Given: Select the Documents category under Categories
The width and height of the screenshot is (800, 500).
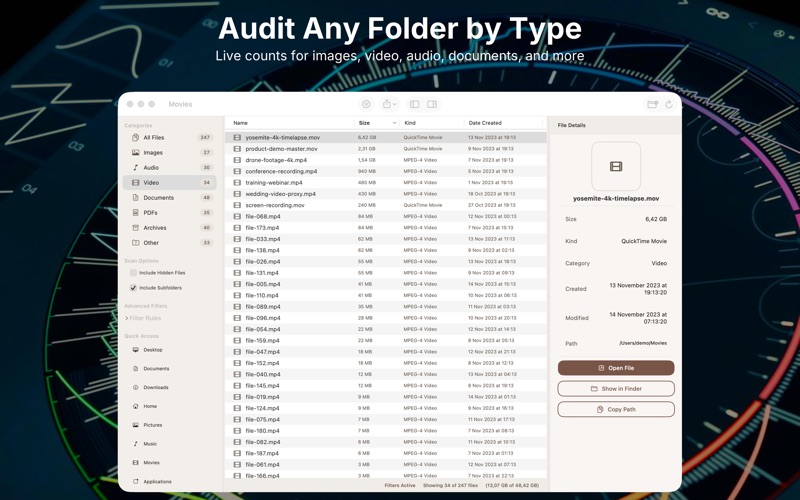Looking at the screenshot, I should [x=169, y=197].
